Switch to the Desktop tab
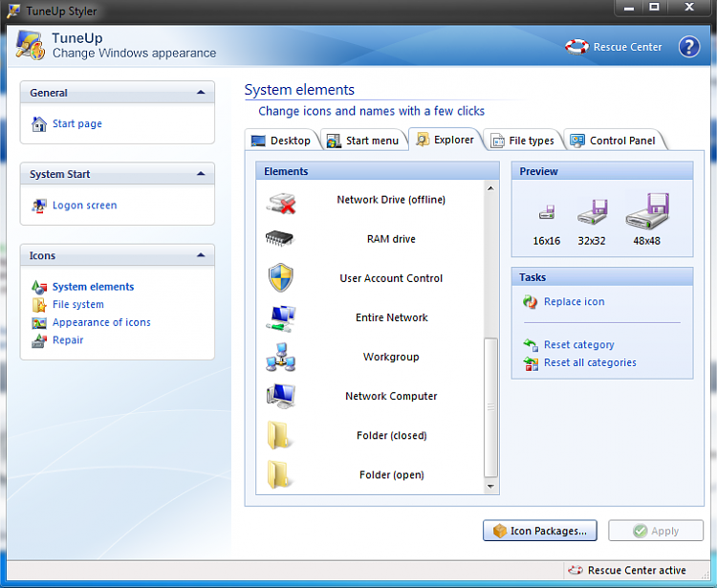The height and width of the screenshot is (588, 717). point(281,141)
